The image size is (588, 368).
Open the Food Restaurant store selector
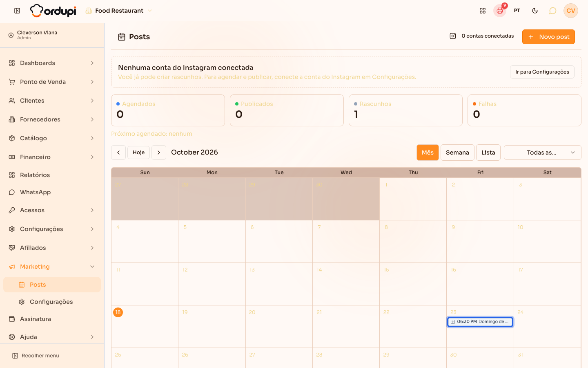[x=119, y=11]
